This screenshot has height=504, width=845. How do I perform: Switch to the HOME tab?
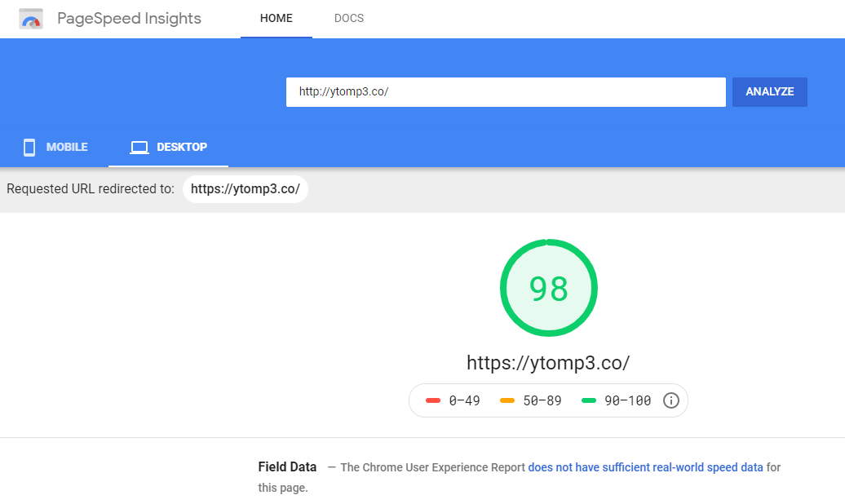(x=277, y=18)
